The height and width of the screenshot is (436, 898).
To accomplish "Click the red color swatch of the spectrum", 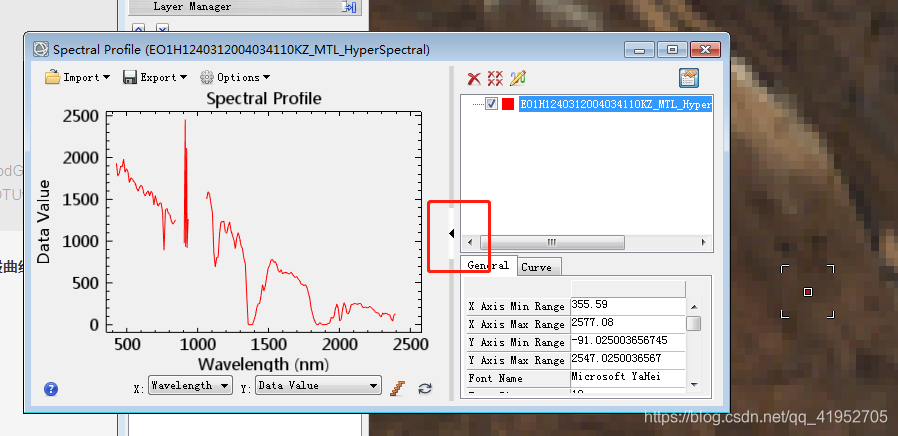I will 507,104.
